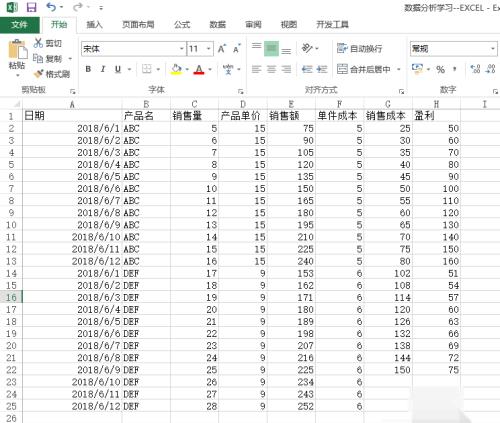Select cell H1 labeled 盈利
The width and height of the screenshot is (500, 423).
(436, 116)
